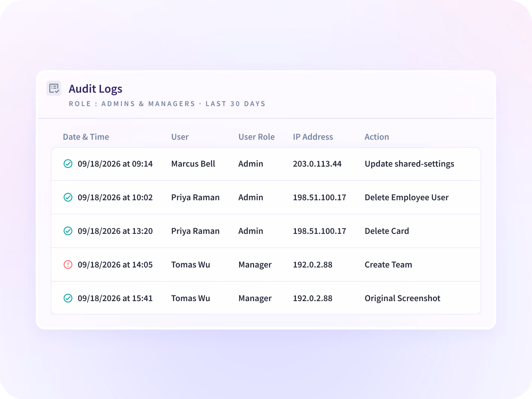Image resolution: width=532 pixels, height=399 pixels.
Task: Click the User Role column header
Action: coord(256,137)
